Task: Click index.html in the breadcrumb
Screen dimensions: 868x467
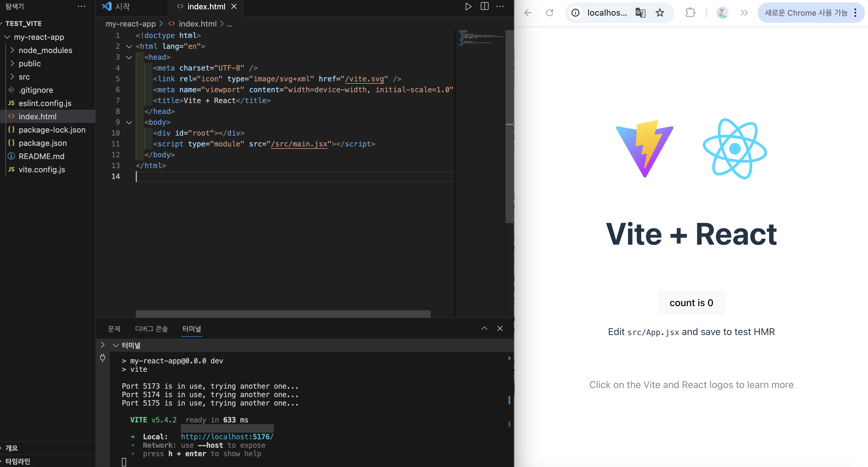Action: pyautogui.click(x=198, y=24)
